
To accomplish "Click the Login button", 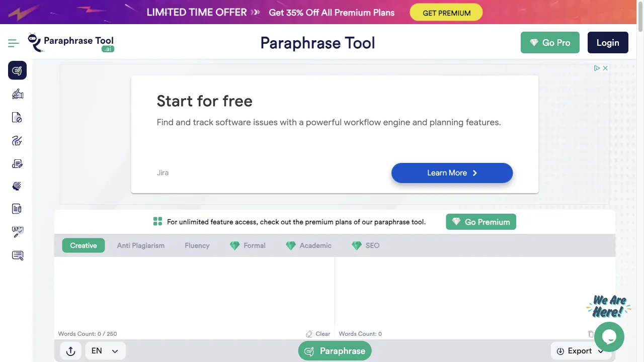I will coord(608,43).
